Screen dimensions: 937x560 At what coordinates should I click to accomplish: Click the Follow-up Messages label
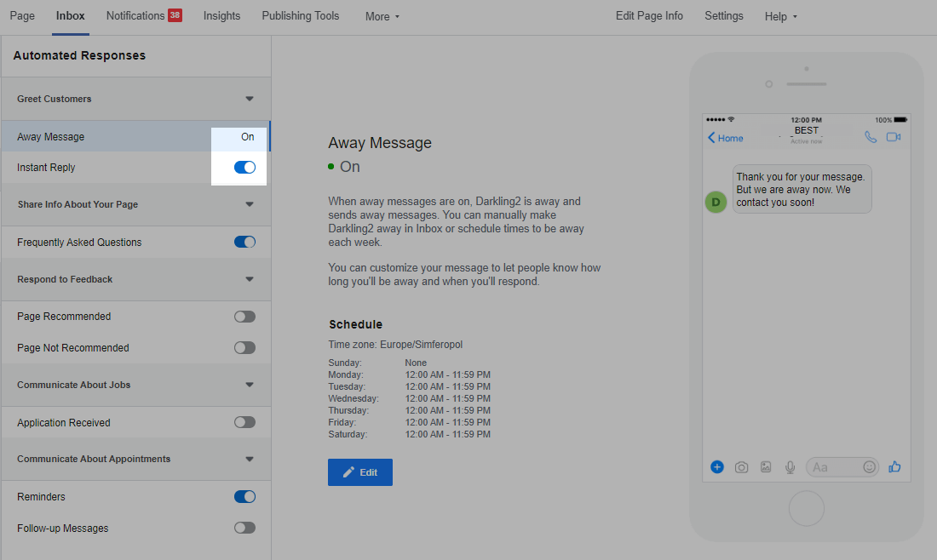63,529
